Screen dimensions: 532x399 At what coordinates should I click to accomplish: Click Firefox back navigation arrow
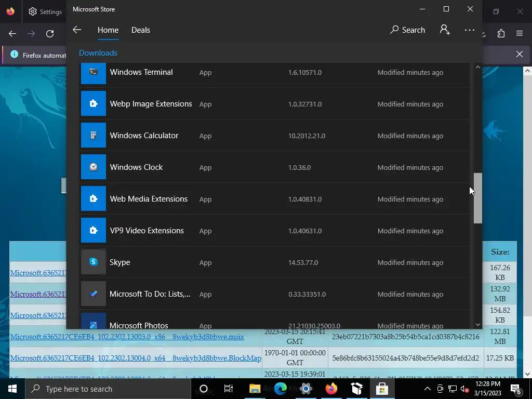point(12,34)
